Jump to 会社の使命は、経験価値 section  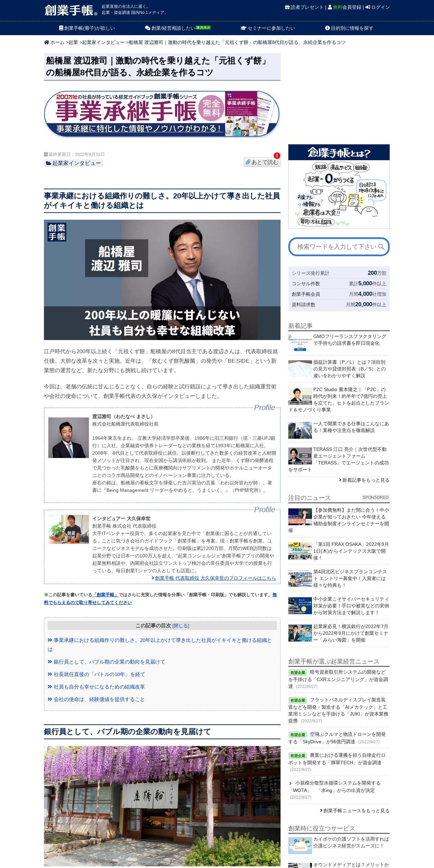click(96, 699)
